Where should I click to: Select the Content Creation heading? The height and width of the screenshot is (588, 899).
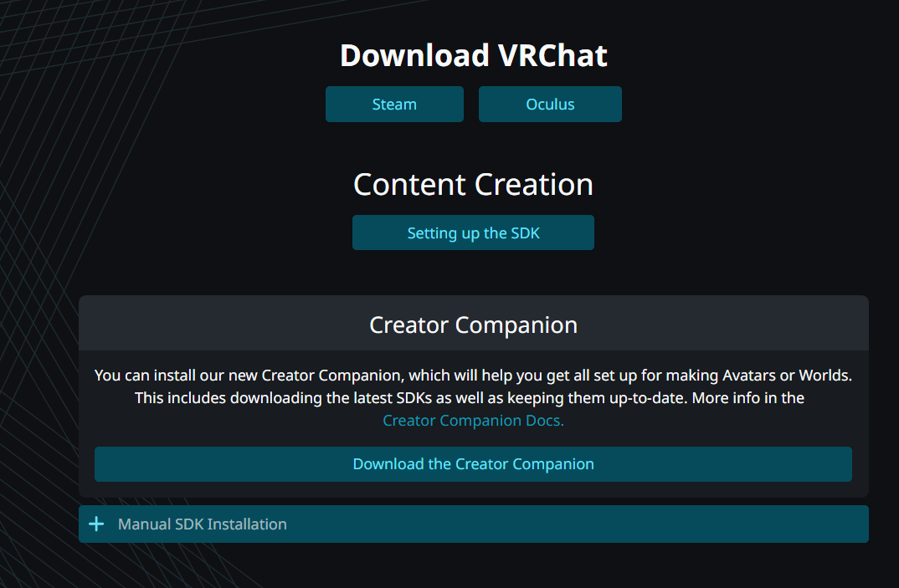(x=473, y=185)
